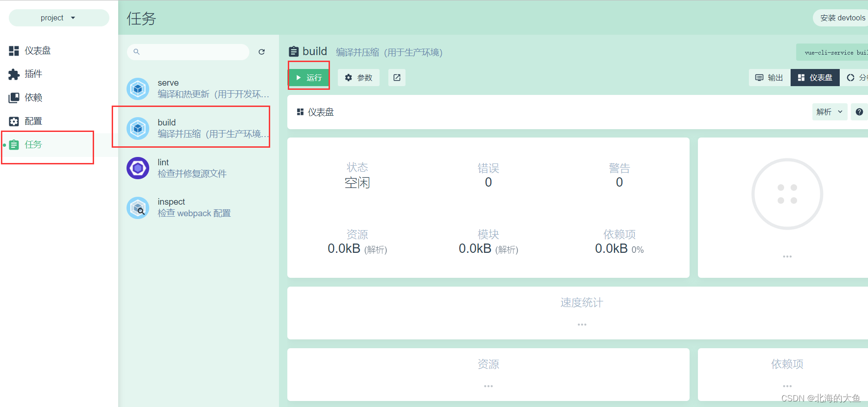Click the lint task ESLint icon

tap(138, 168)
